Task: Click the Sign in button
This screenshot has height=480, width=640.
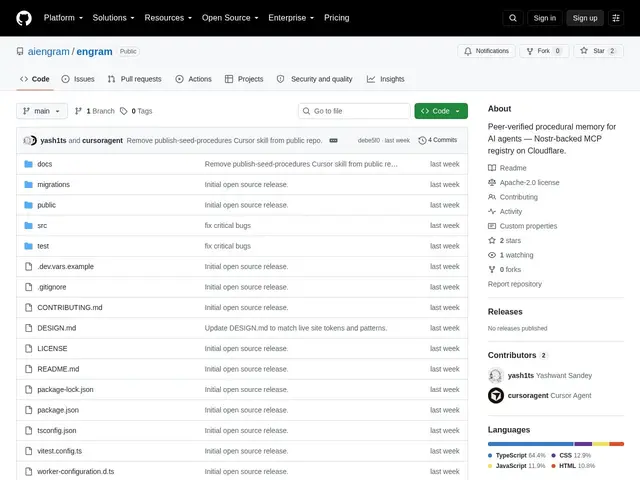Action: [544, 18]
